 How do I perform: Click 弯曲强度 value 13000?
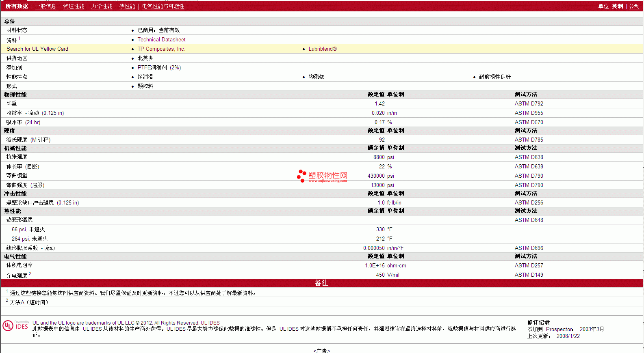[377, 185]
